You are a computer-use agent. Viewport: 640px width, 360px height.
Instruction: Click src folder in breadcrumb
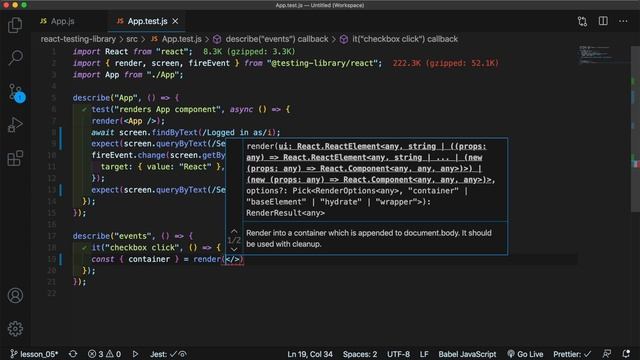tap(132, 39)
